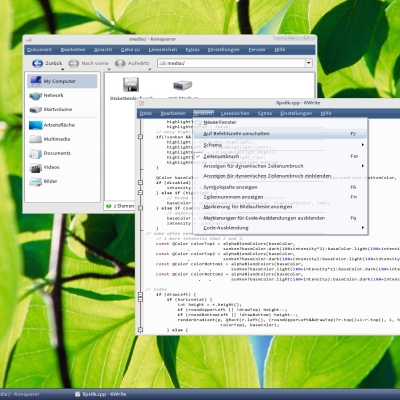Open the history arrow under Aufwärts

[x=150, y=69]
